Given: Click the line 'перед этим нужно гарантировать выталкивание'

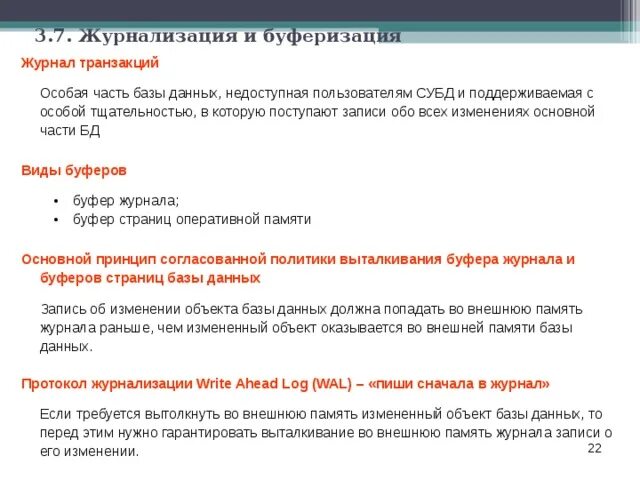Looking at the screenshot, I should (326, 433).
